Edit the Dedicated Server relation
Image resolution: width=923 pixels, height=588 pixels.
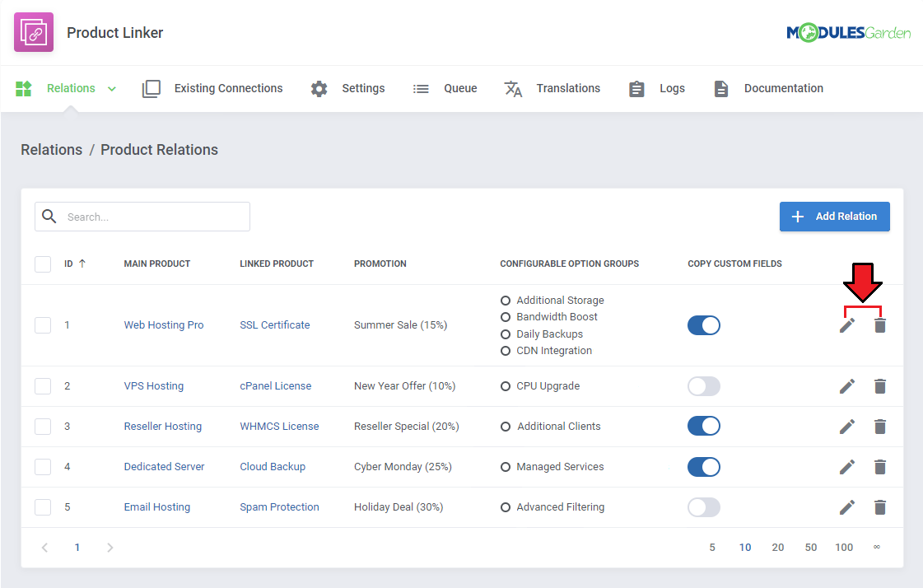pos(847,467)
